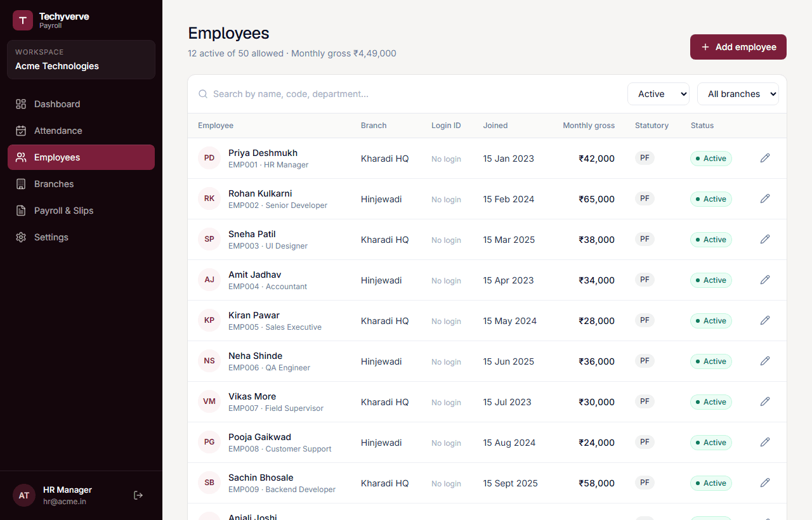Click Active status badge for Priya Deshmukh

[711, 159]
